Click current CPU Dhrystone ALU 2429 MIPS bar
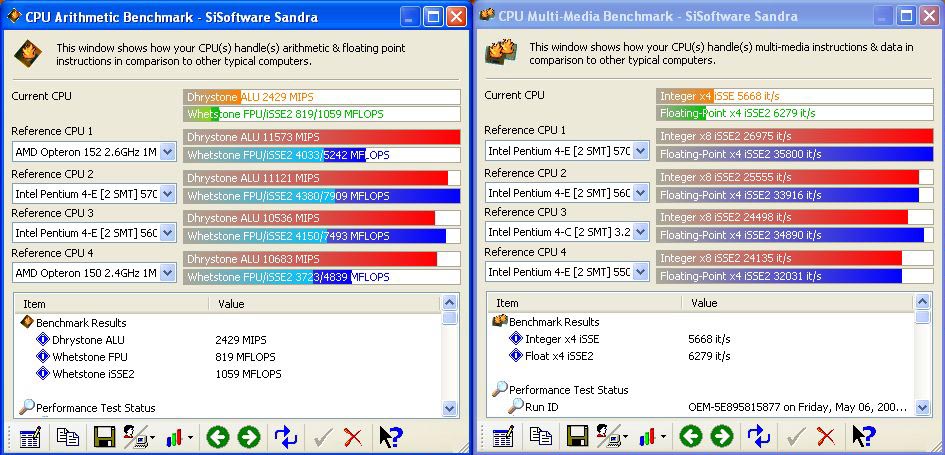The image size is (945, 455). [x=322, y=97]
